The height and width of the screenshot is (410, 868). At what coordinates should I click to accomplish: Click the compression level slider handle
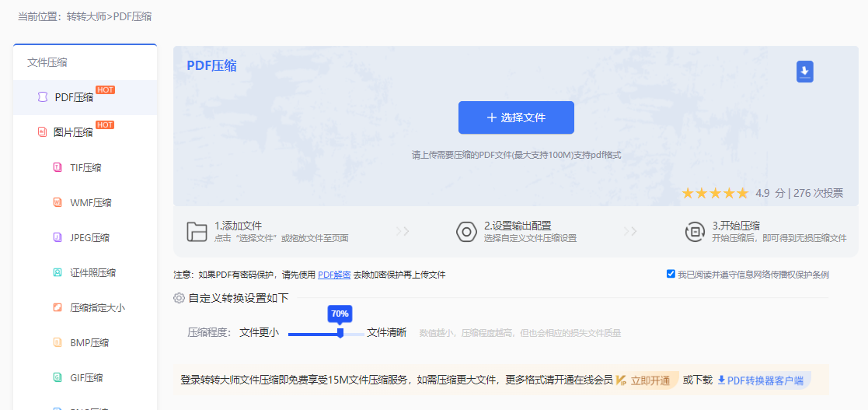[340, 333]
